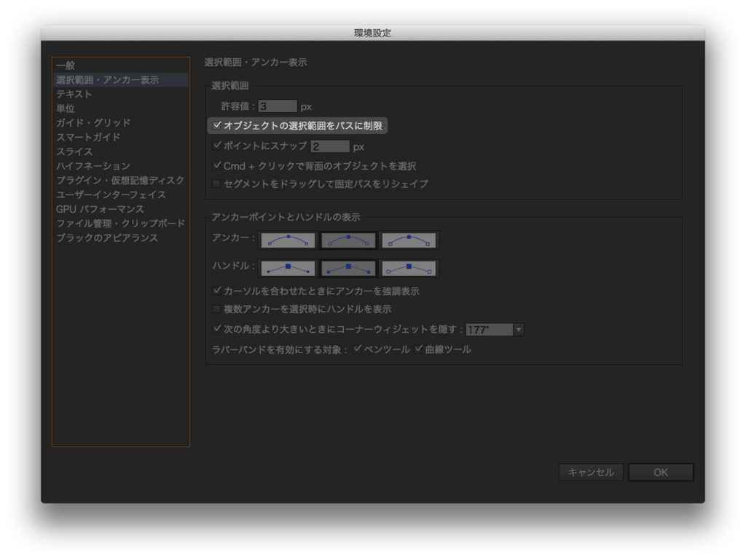Select the medium anchor point display size
The height and width of the screenshot is (560, 746).
point(348,240)
